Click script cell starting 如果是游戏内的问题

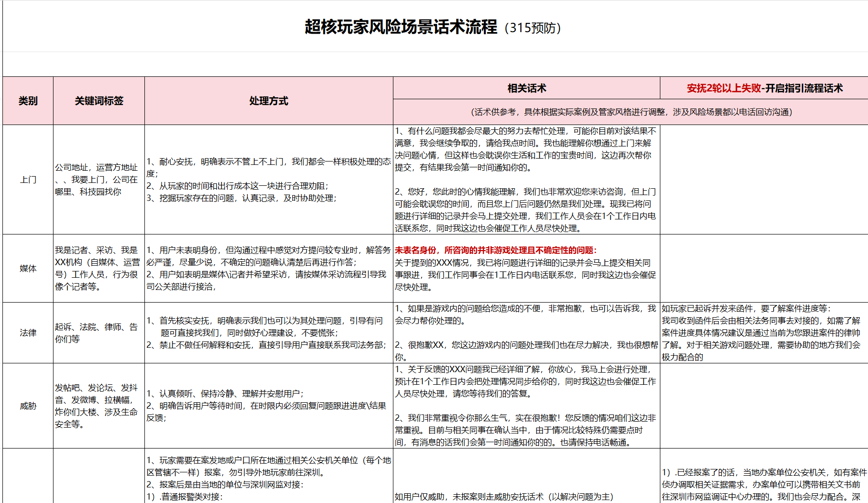(x=527, y=333)
